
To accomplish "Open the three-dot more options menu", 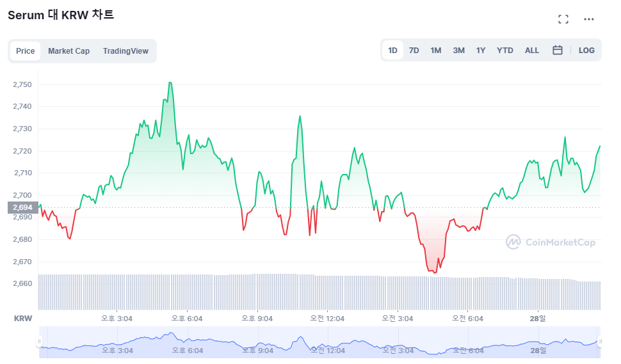I will [x=588, y=19].
